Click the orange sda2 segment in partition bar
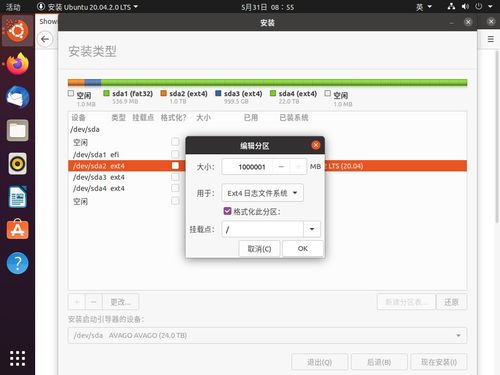This screenshot has width=500, height=375. coord(76,83)
